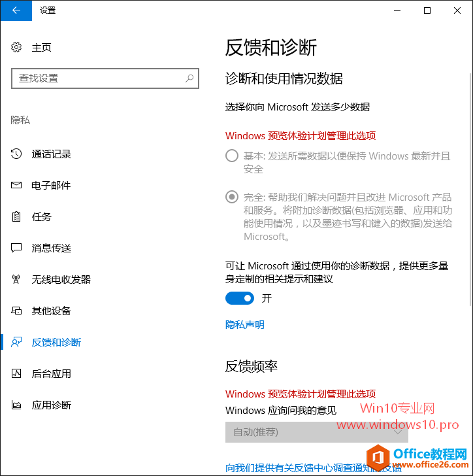Select 反馈和诊断 sidebar item
Screen dimensions: 473x476
(x=56, y=342)
